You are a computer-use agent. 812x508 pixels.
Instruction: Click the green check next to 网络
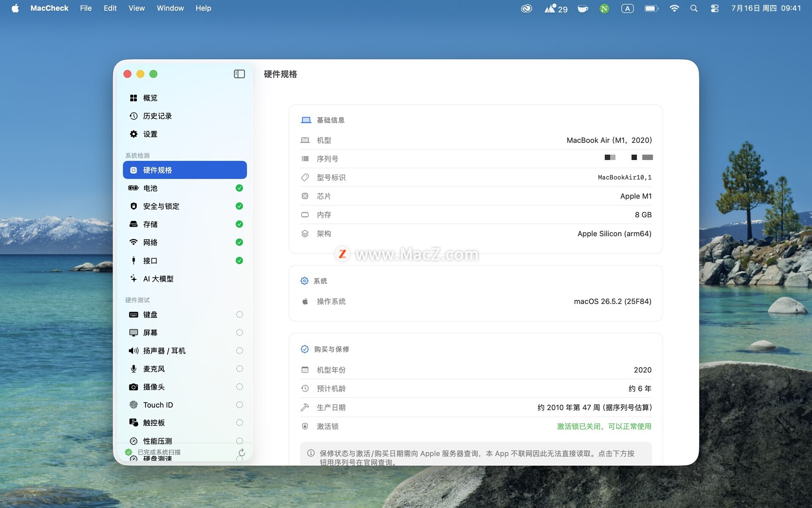(239, 242)
